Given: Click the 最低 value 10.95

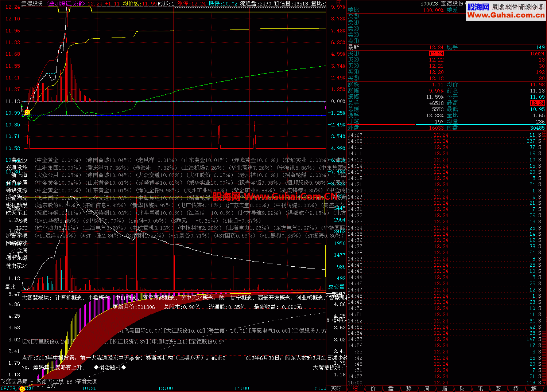Looking at the screenshot, I should tap(538, 109).
